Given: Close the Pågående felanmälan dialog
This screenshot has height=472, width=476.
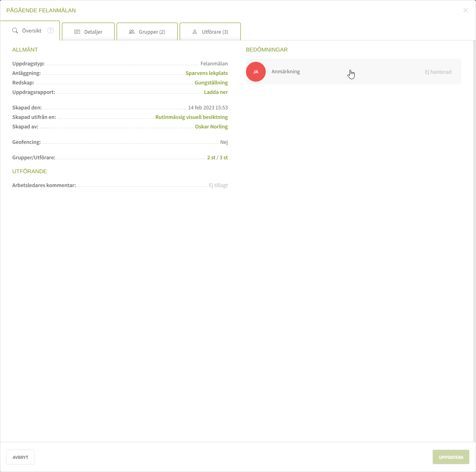Looking at the screenshot, I should [465, 10].
